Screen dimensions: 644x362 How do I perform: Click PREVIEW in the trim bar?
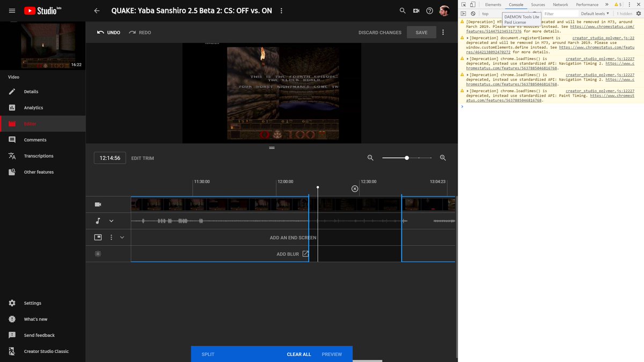pyautogui.click(x=332, y=354)
